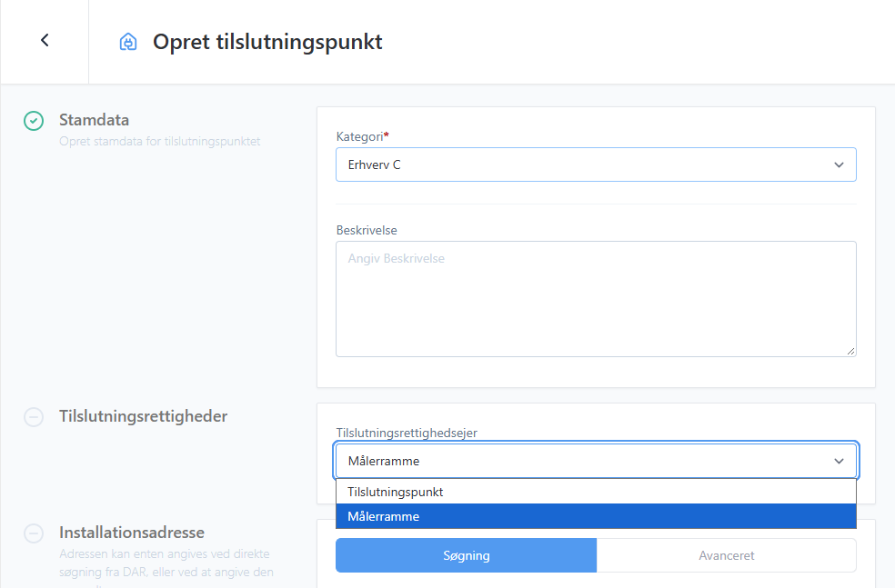Click the green checkmark icon beside Stamdata

coord(34,121)
